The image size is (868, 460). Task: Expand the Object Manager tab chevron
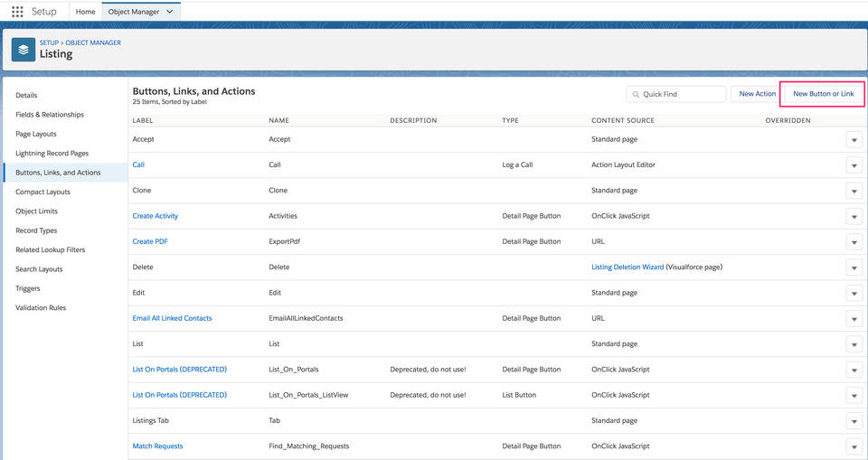point(170,12)
